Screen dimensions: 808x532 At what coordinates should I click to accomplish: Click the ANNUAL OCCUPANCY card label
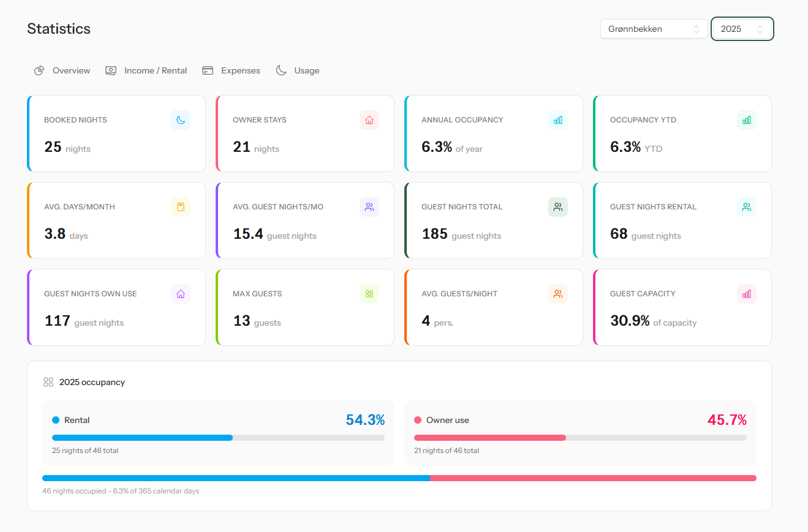pyautogui.click(x=463, y=120)
